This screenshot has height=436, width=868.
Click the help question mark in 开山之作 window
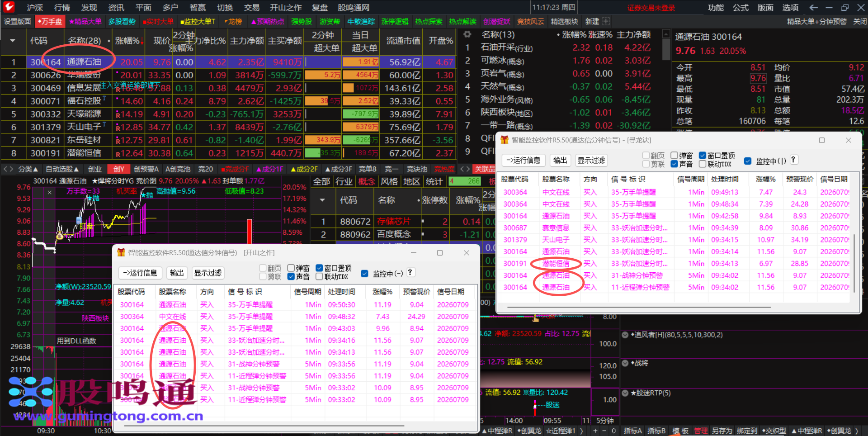410,272
